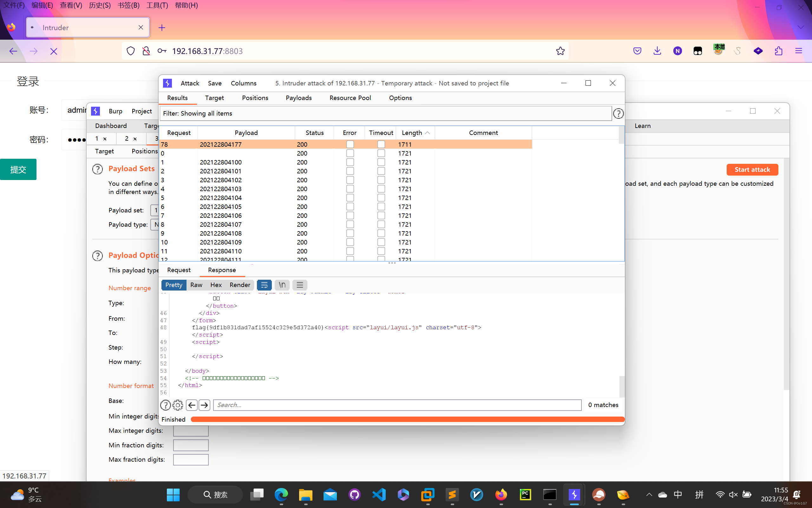Open response viewer hamburger options
Image resolution: width=812 pixels, height=508 pixels.
pos(300,285)
